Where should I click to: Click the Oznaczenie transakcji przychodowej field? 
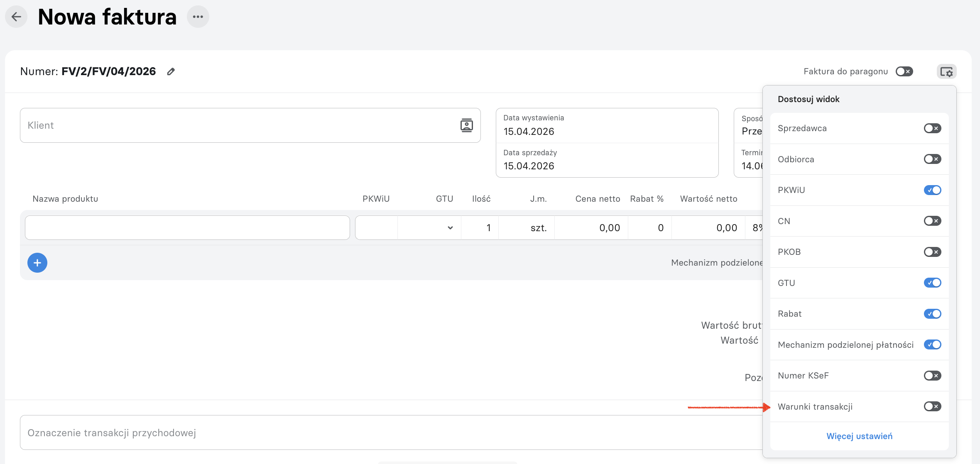pyautogui.click(x=391, y=432)
